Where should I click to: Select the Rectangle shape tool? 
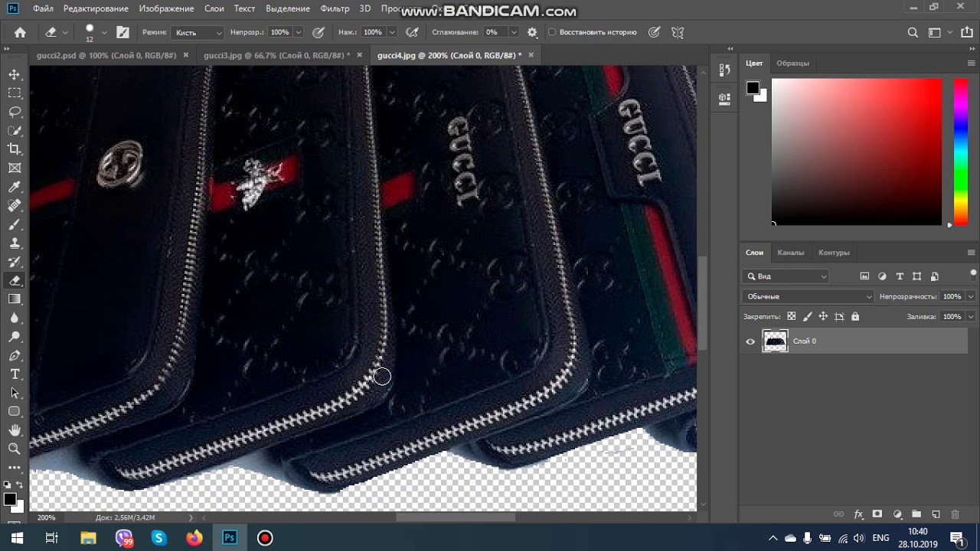click(x=15, y=412)
